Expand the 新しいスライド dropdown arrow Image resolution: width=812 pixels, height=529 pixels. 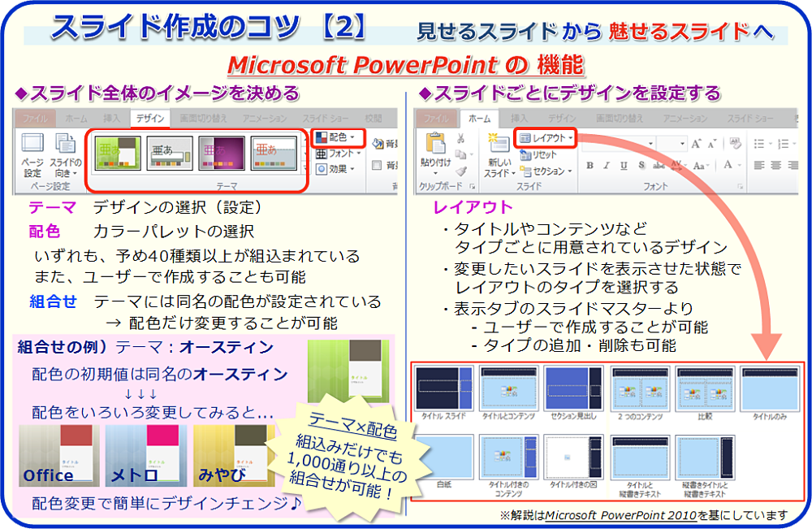point(512,173)
